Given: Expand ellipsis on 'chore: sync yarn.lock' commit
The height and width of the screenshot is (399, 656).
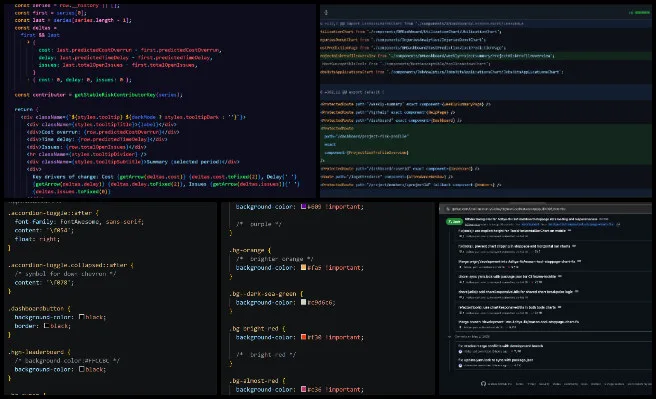Looking at the screenshot, I should [560, 276].
